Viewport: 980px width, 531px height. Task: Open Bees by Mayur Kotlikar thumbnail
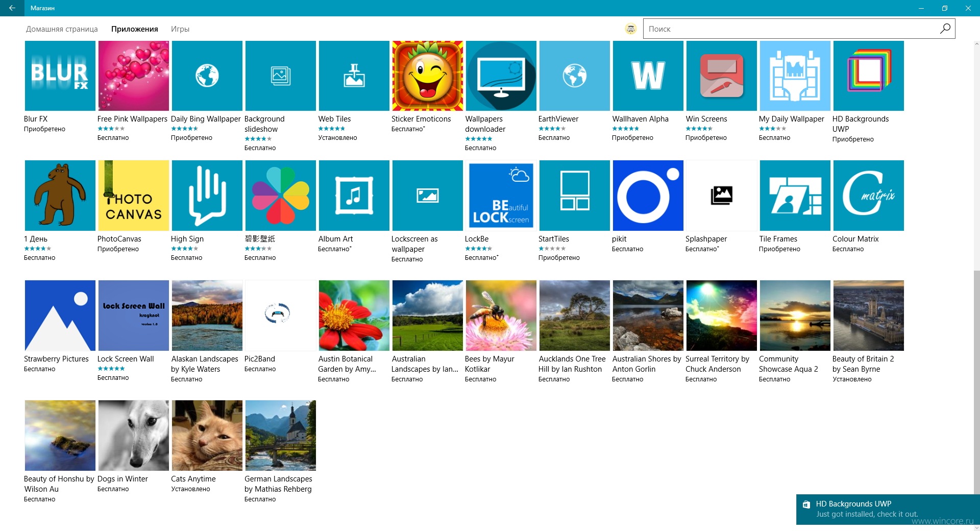pyautogui.click(x=501, y=316)
